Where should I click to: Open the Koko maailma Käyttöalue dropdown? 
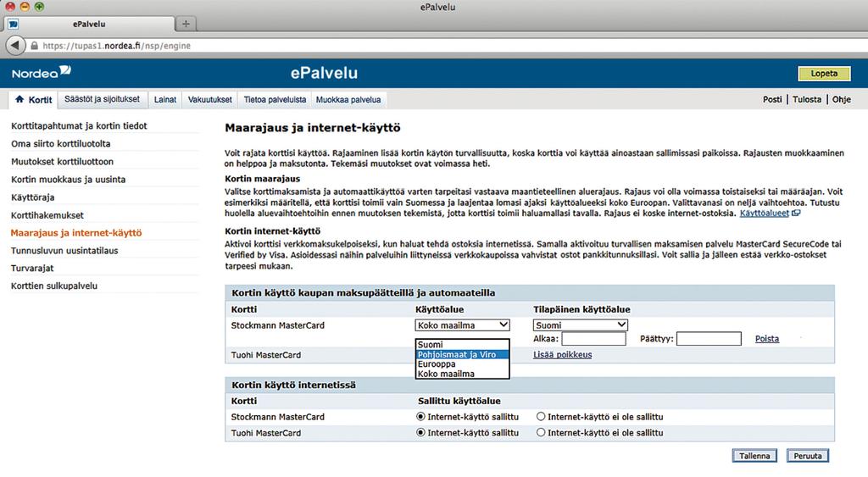[462, 325]
